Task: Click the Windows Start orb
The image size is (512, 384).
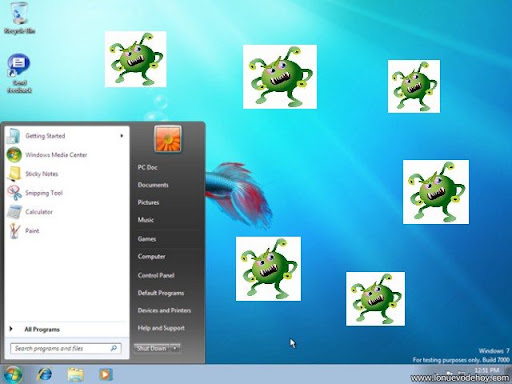Action: coord(13,374)
